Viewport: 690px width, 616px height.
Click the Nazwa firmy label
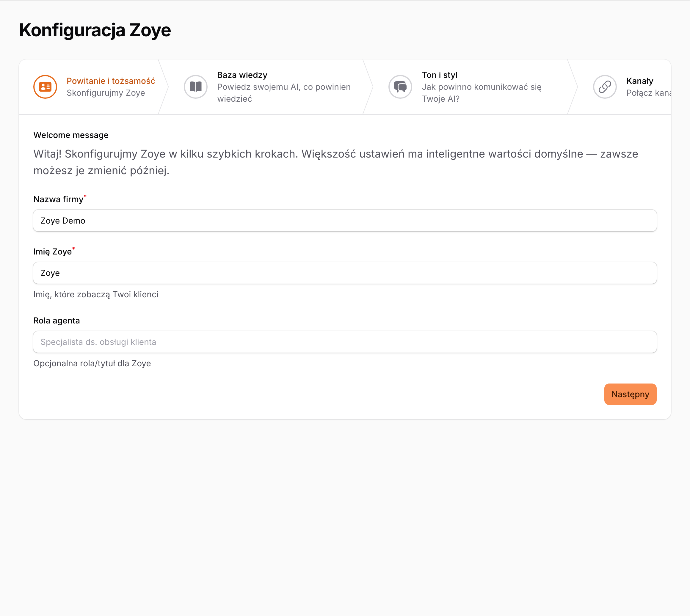59,199
